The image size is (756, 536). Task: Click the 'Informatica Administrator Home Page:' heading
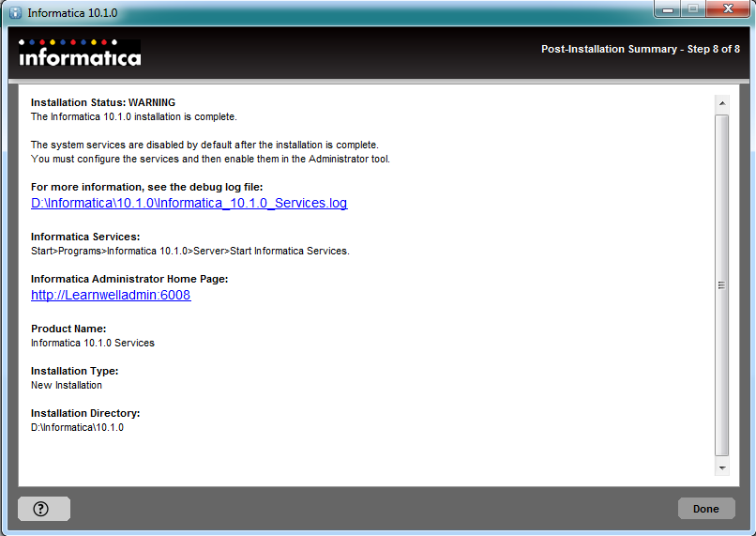(x=129, y=279)
